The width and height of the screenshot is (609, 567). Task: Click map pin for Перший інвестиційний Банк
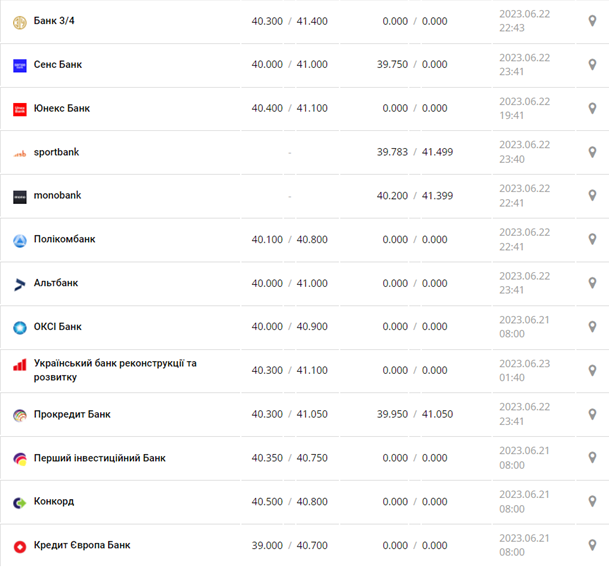click(x=592, y=458)
